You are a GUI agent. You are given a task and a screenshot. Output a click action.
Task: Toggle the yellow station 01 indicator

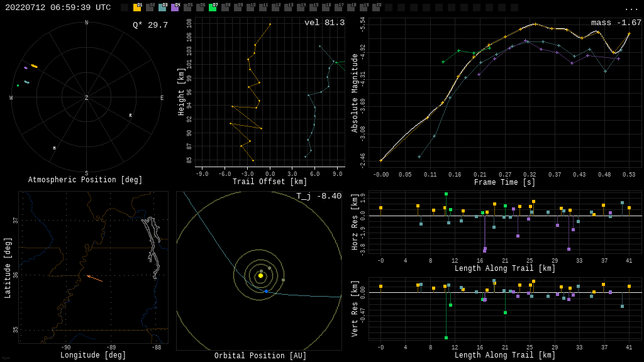[x=137, y=8]
